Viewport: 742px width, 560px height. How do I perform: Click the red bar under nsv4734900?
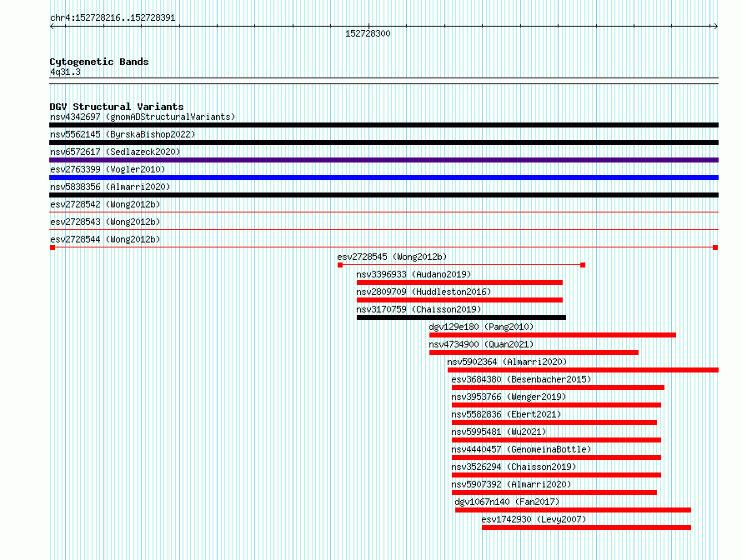[534, 352]
